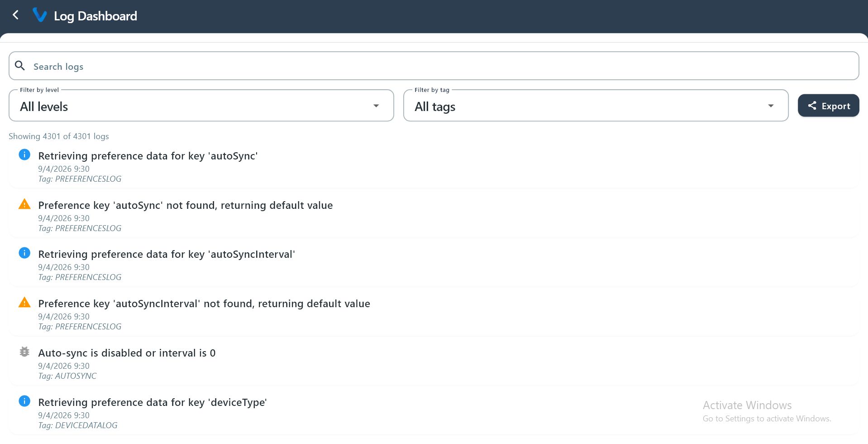
Task: Click info icon for 'autoSyncInterval' retrieval log
Action: coord(24,253)
